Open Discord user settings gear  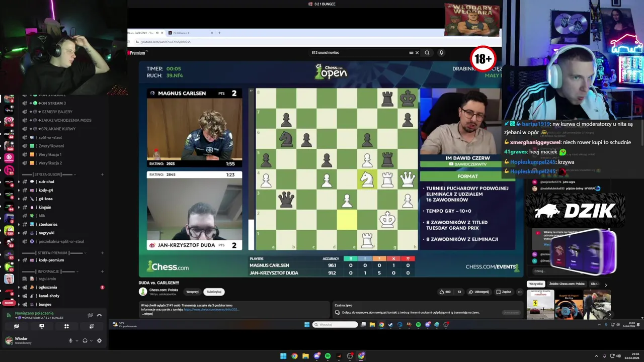(x=99, y=340)
